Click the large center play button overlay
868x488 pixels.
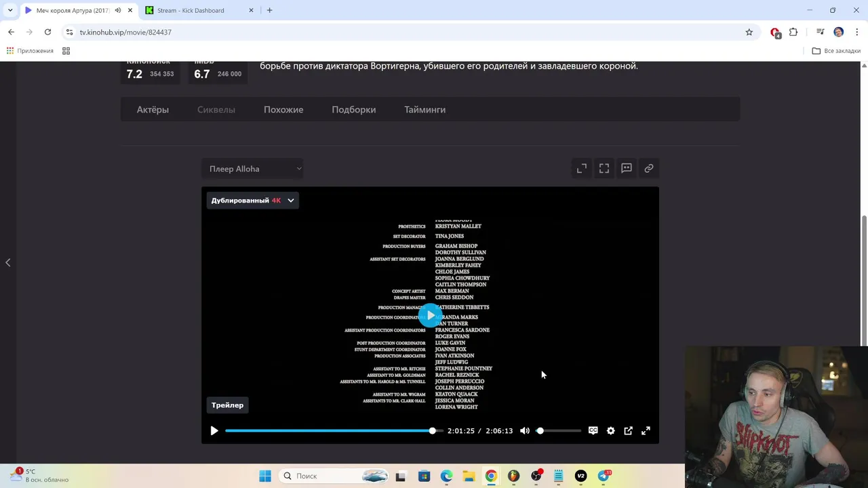[x=431, y=315]
